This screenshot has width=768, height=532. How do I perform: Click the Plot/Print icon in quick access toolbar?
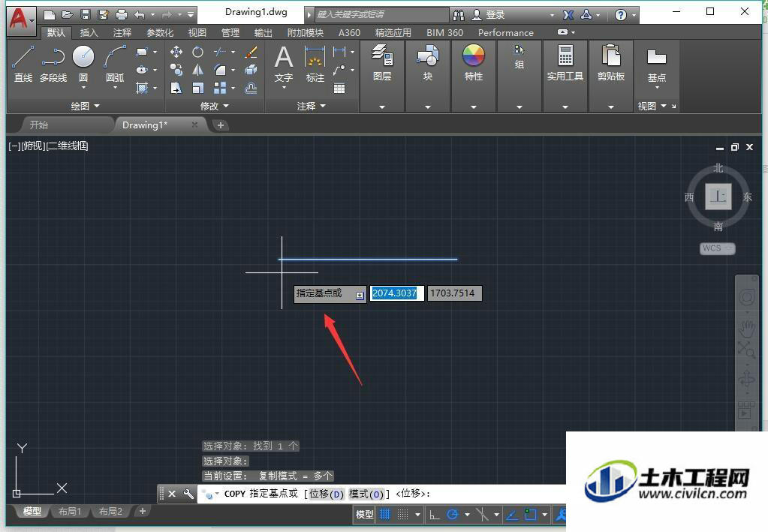pos(121,15)
